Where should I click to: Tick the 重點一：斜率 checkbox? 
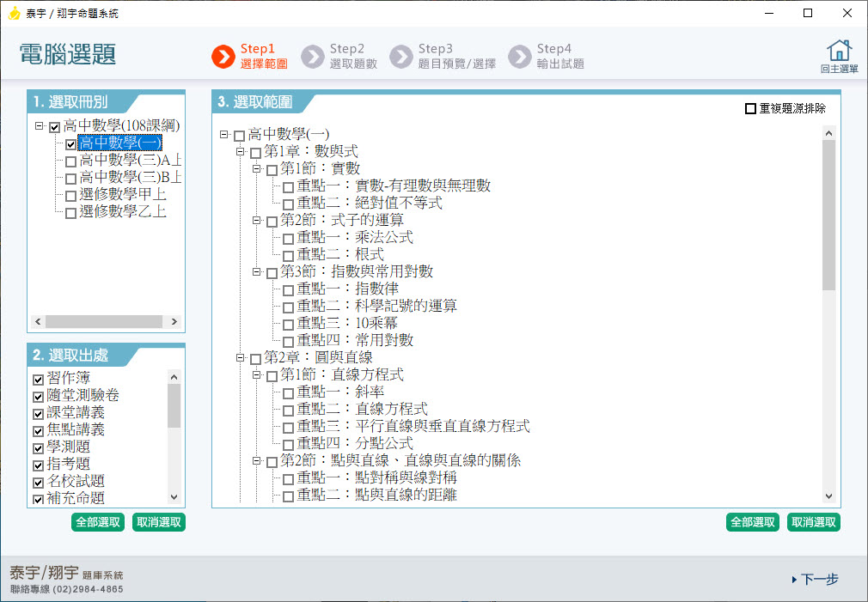point(288,393)
